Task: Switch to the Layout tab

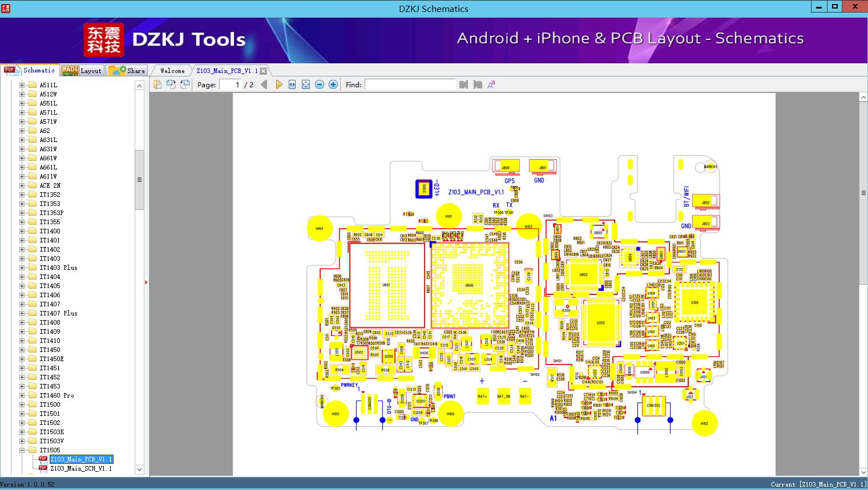Action: 82,71
